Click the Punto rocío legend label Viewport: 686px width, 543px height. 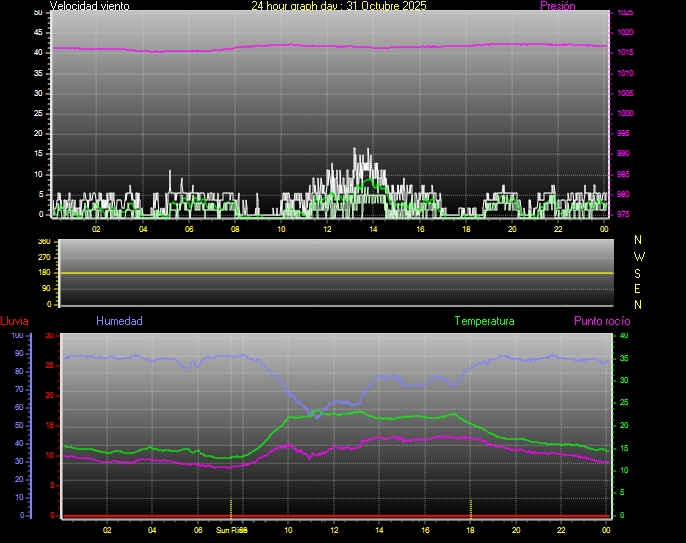pyautogui.click(x=601, y=321)
